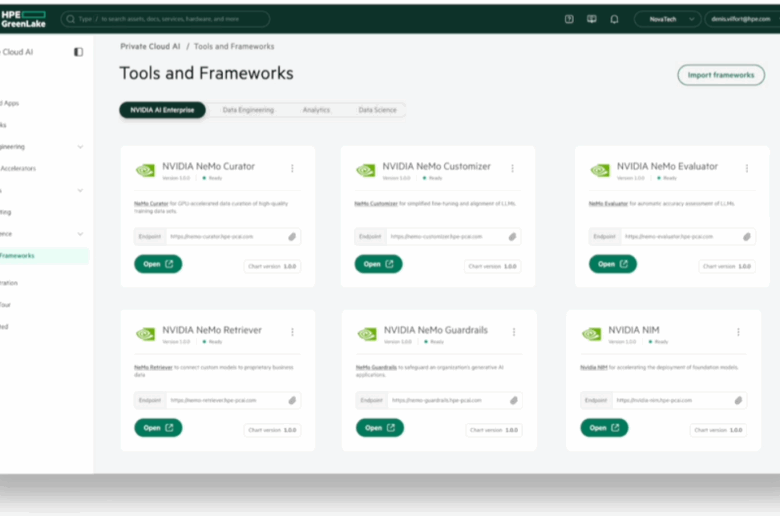Screen dimensions: 780x516
Task: Click NeMo Curator chart version badge
Action: pos(272,266)
